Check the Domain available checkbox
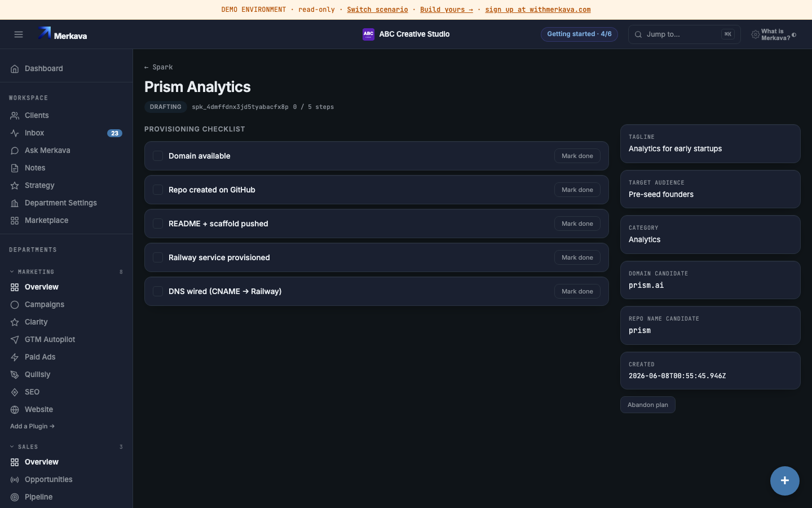The height and width of the screenshot is (508, 812). (x=158, y=156)
